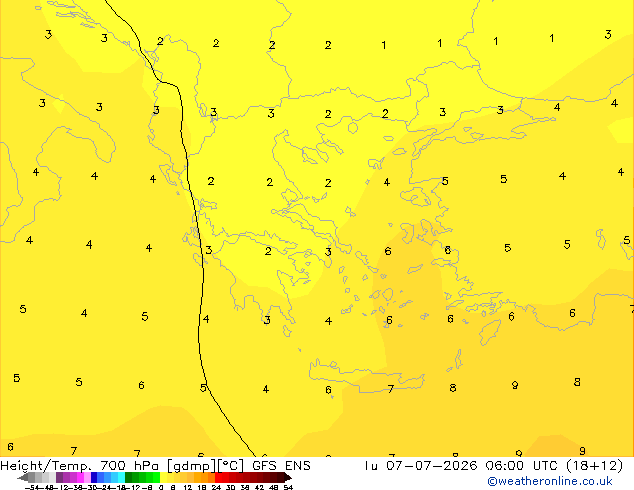The width and height of the screenshot is (634, 490).
Task: Click the gray left arrow of the color scale
Action: 23,477
